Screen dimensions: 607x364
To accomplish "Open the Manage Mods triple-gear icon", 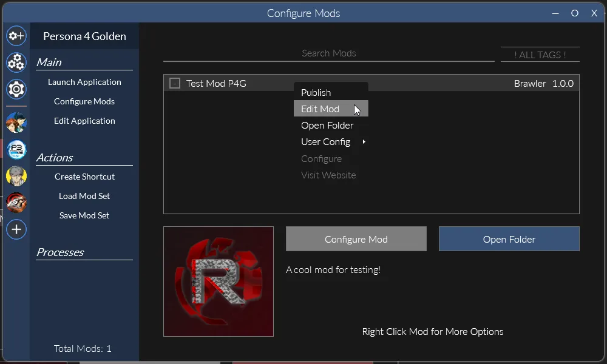I will pyautogui.click(x=16, y=62).
